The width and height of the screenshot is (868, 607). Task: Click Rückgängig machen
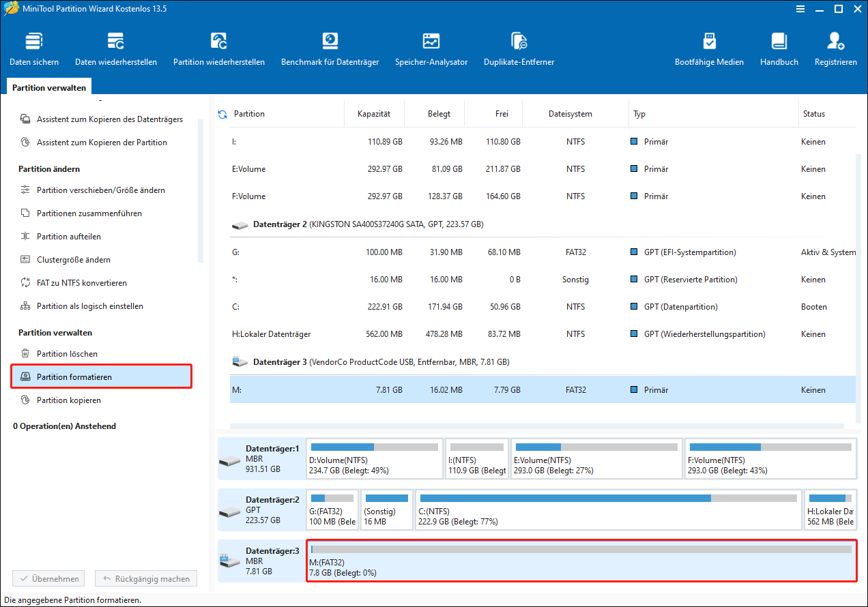145,578
